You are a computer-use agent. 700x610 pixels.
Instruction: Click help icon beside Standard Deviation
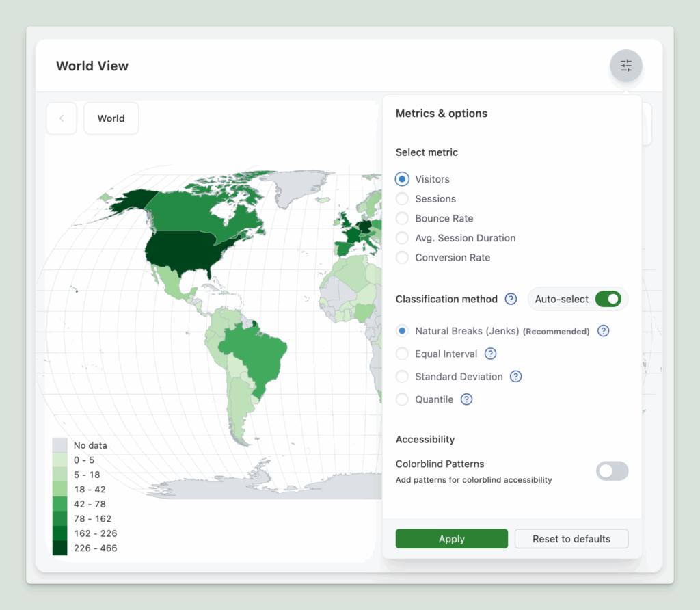click(x=516, y=376)
